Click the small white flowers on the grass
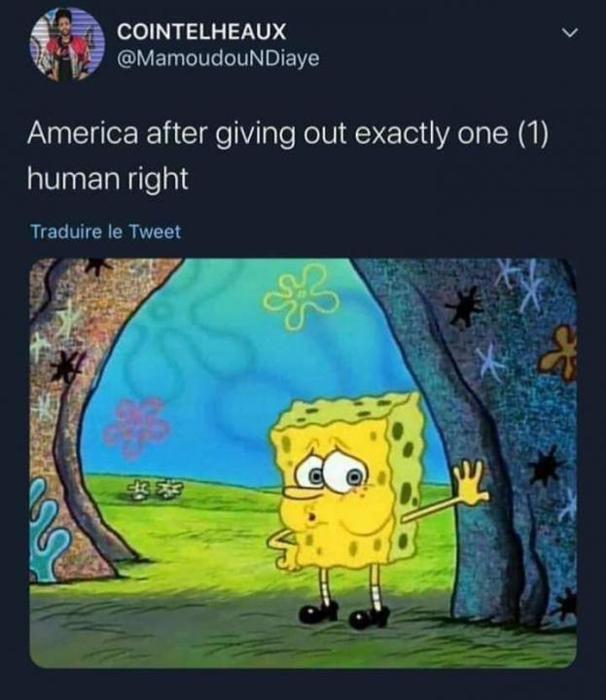 (150, 492)
